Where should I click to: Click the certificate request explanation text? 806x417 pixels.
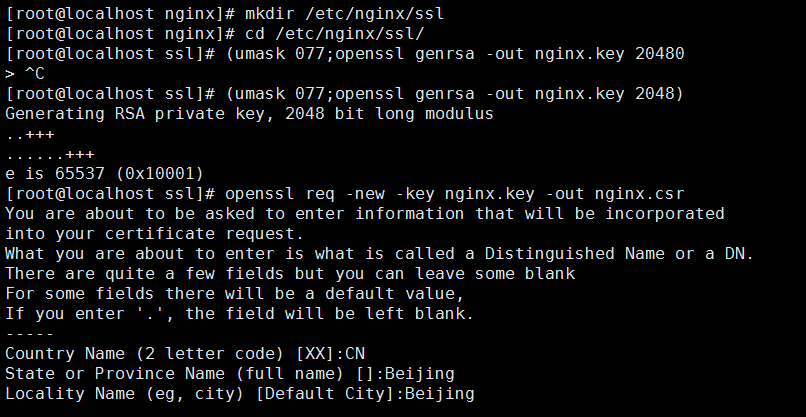pos(364,224)
